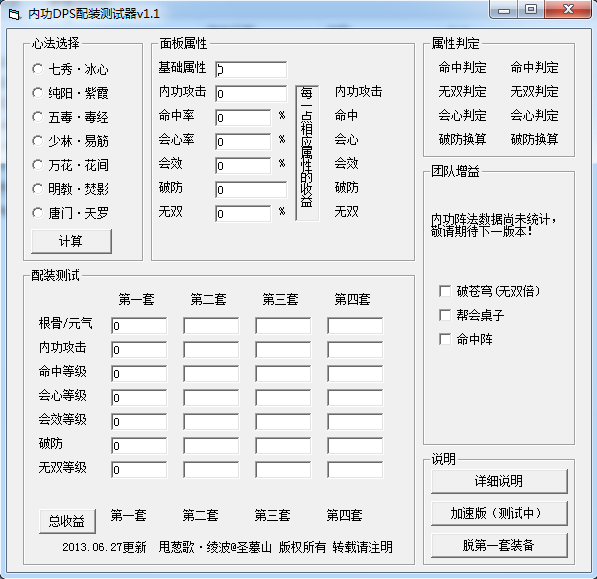Click the 脱第一套装备 button

point(499,546)
